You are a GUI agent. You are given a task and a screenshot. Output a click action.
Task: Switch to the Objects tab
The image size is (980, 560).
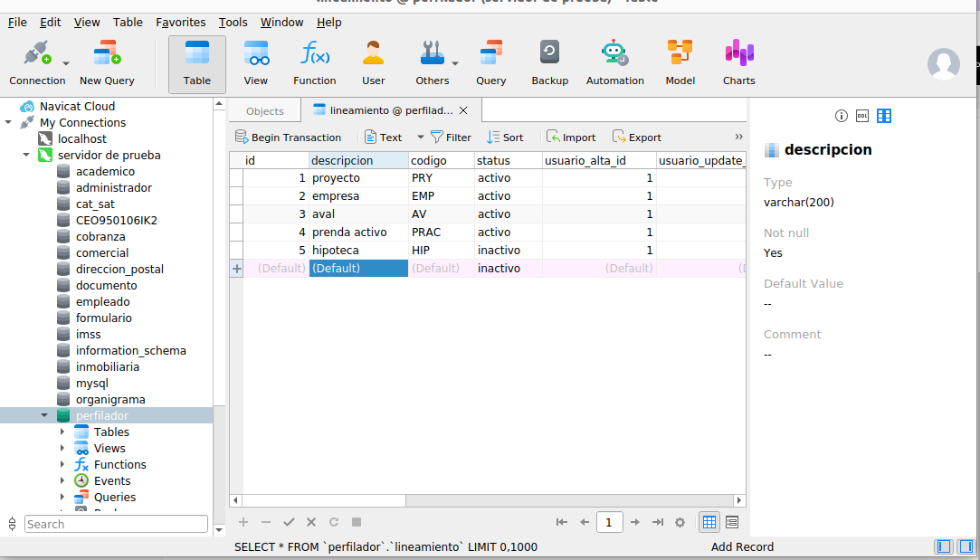click(264, 111)
